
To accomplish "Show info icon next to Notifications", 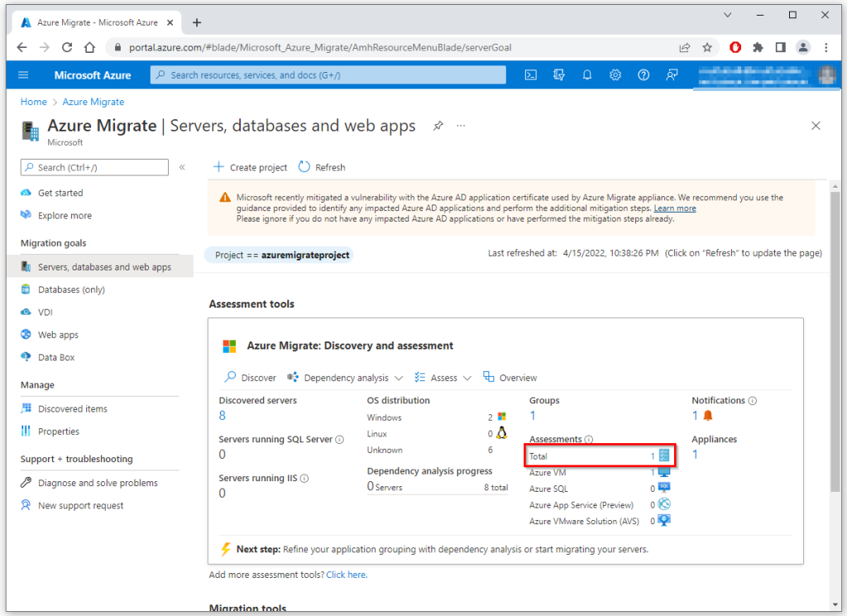I will pyautogui.click(x=753, y=400).
